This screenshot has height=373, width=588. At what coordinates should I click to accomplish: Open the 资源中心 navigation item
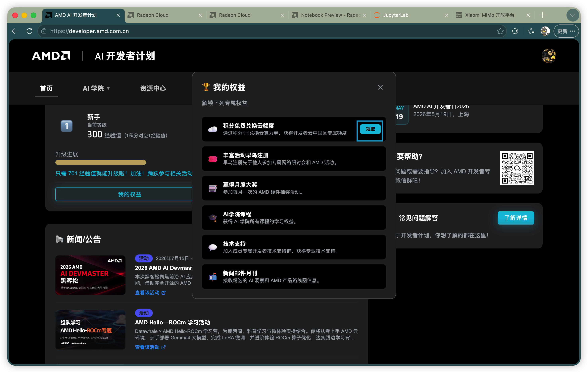(x=153, y=88)
